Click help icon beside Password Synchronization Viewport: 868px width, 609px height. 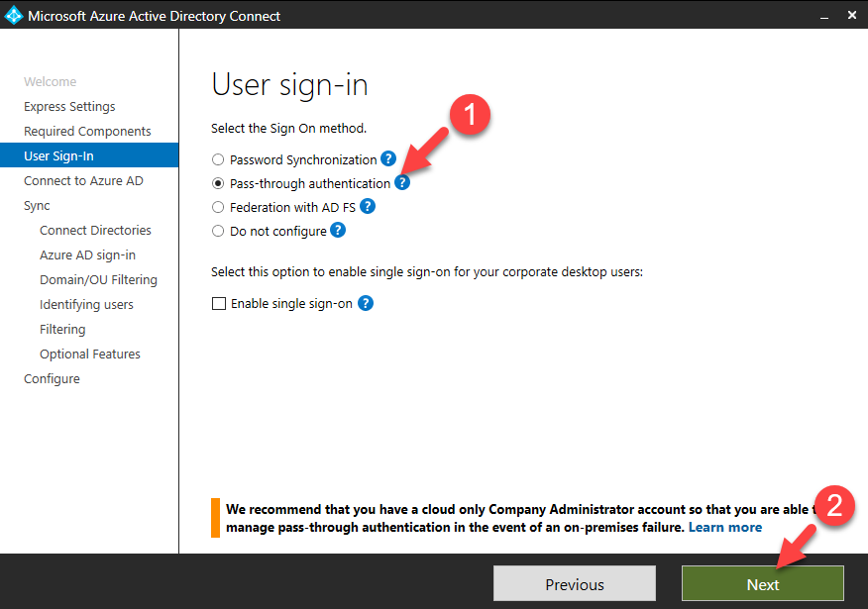pyautogui.click(x=388, y=158)
